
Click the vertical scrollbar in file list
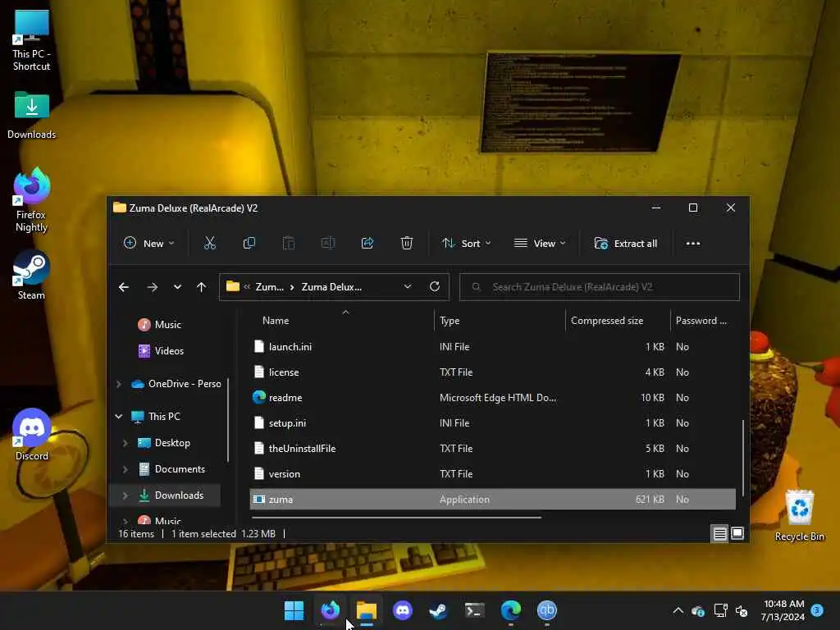coord(742,456)
